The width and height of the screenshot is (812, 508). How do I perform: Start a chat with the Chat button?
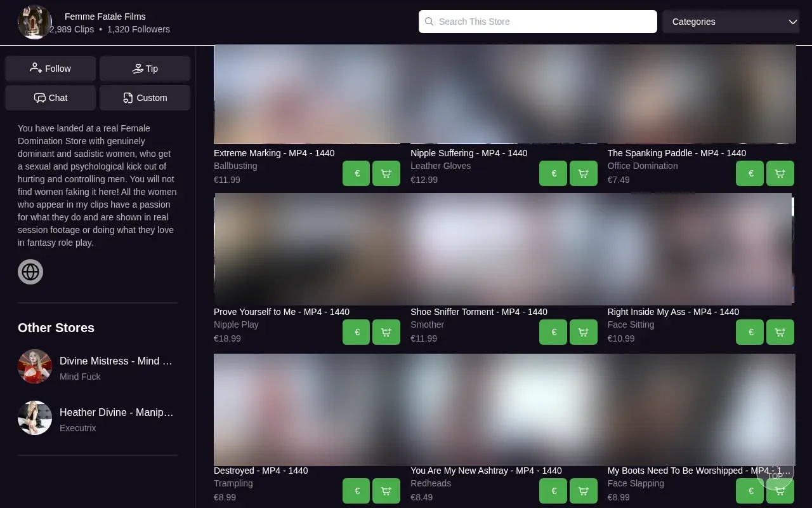tap(51, 98)
